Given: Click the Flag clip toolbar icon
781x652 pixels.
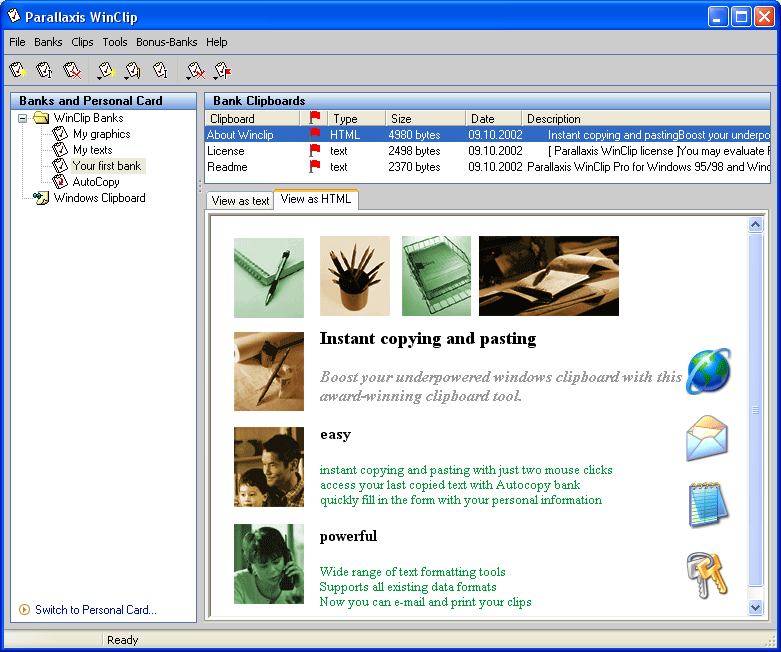Looking at the screenshot, I should [222, 70].
